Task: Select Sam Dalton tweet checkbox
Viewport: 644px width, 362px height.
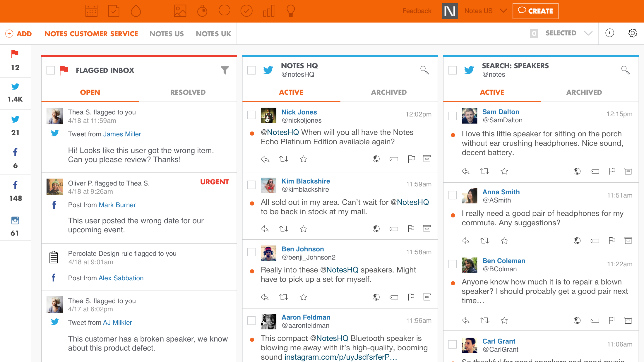Action: point(452,116)
